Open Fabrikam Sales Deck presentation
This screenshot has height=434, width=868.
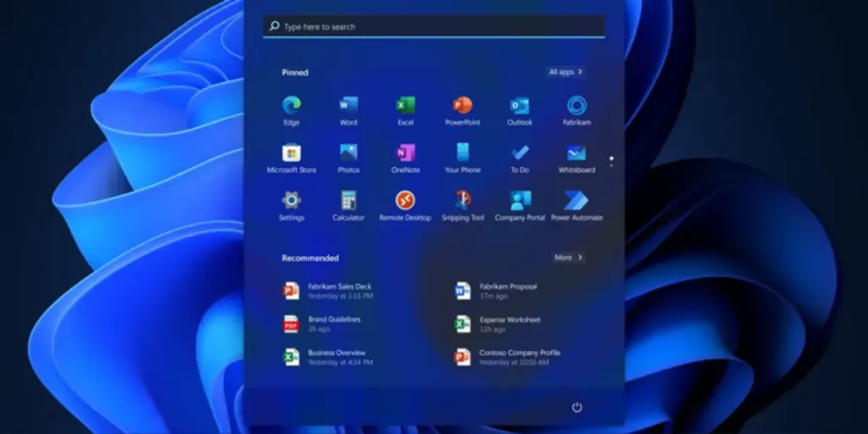tap(328, 291)
